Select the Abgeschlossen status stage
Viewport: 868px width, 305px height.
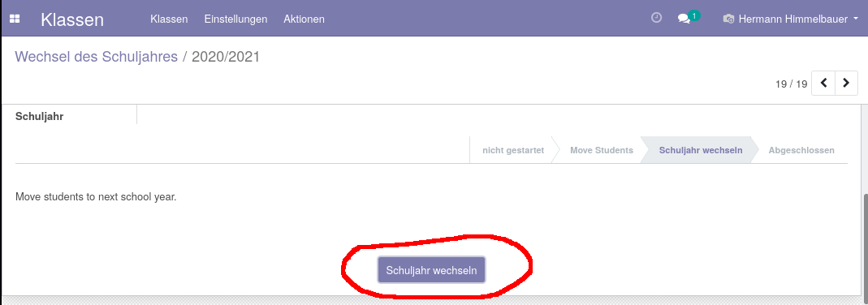801,150
